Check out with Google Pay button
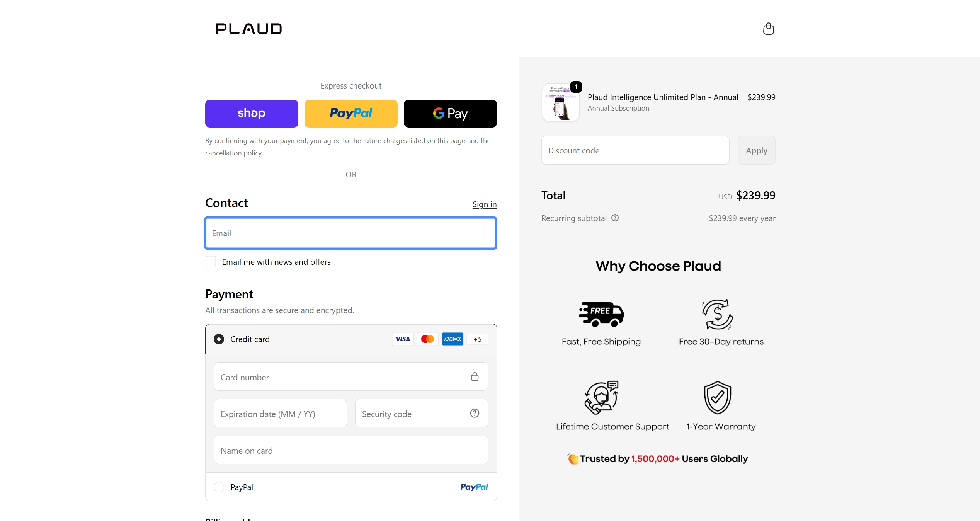This screenshot has height=521, width=980. [x=450, y=114]
